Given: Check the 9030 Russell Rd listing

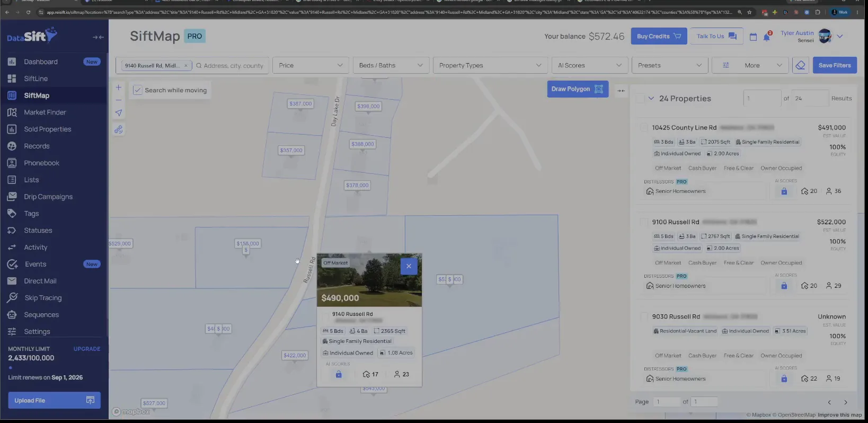Looking at the screenshot, I should click(x=644, y=316).
